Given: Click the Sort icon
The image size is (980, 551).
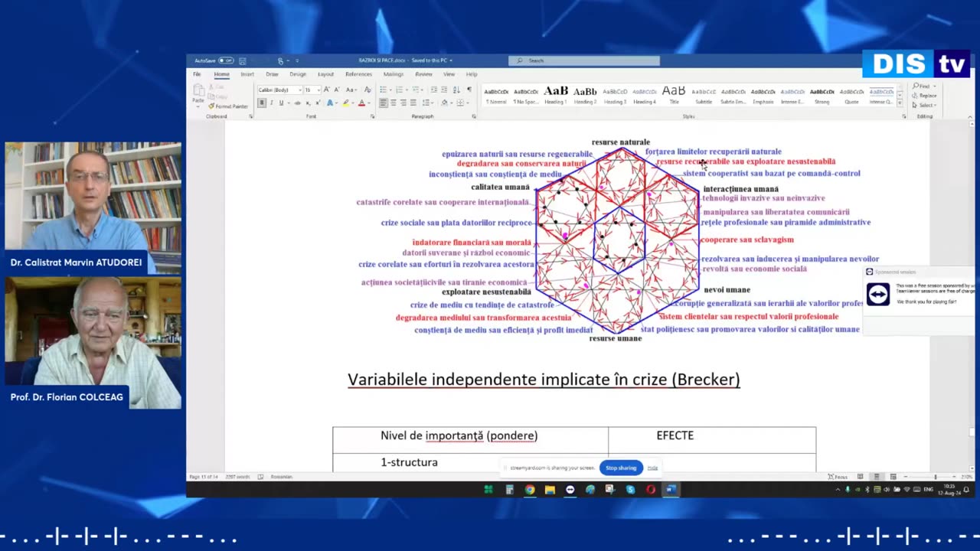Looking at the screenshot, I should coord(456,90).
